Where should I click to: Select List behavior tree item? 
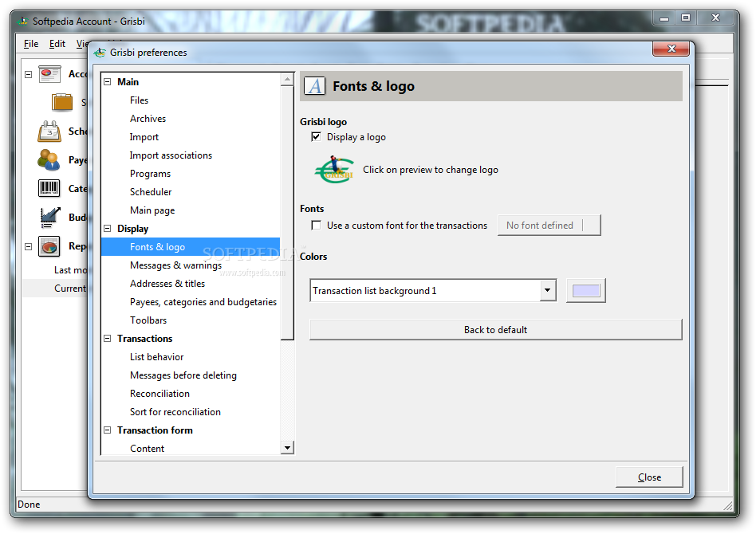click(x=156, y=356)
